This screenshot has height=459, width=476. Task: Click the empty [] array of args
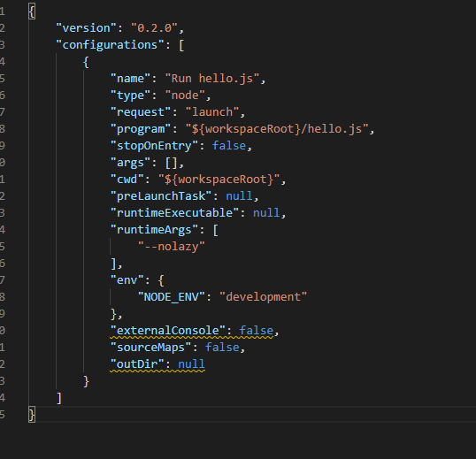172,163
